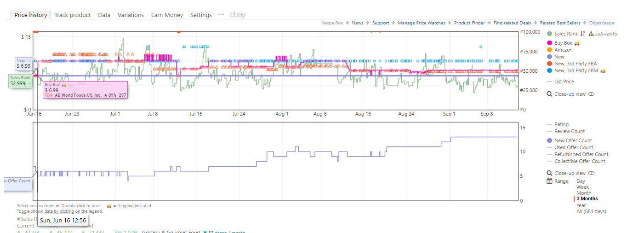The image size is (644, 233).
Task: Open the Settings tab
Action: 201,15
